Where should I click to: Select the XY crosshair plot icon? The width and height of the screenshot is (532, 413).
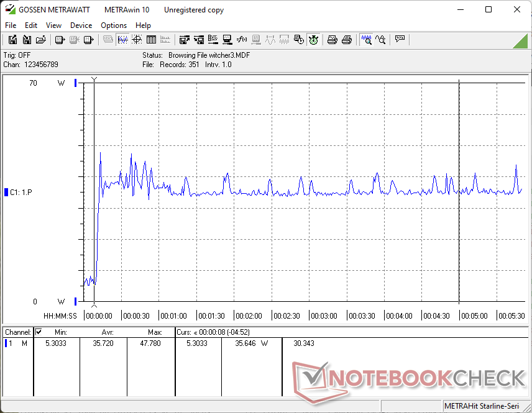[137, 40]
